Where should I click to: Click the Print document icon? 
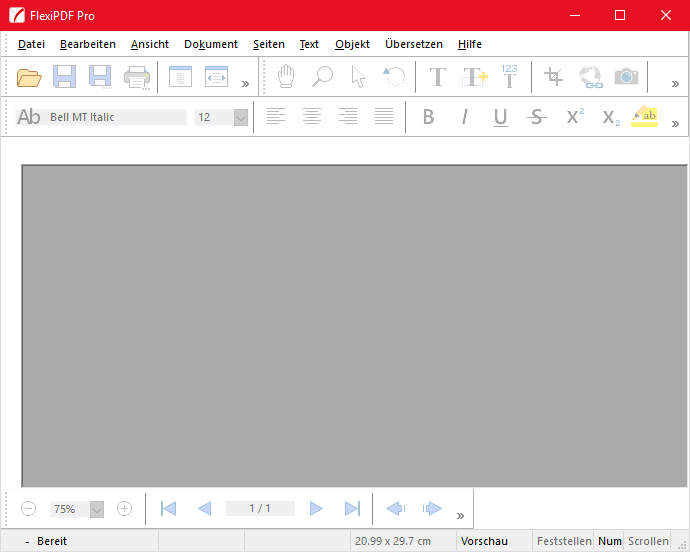click(x=136, y=77)
